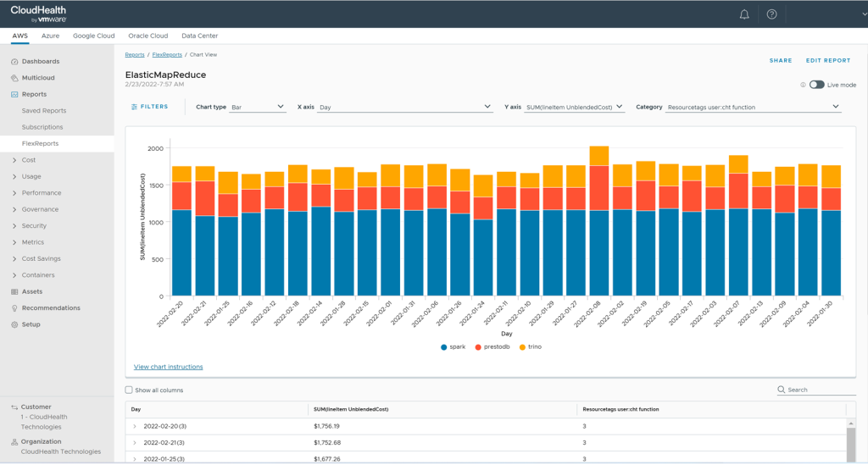Open the X axis Day dropdown

tap(405, 107)
